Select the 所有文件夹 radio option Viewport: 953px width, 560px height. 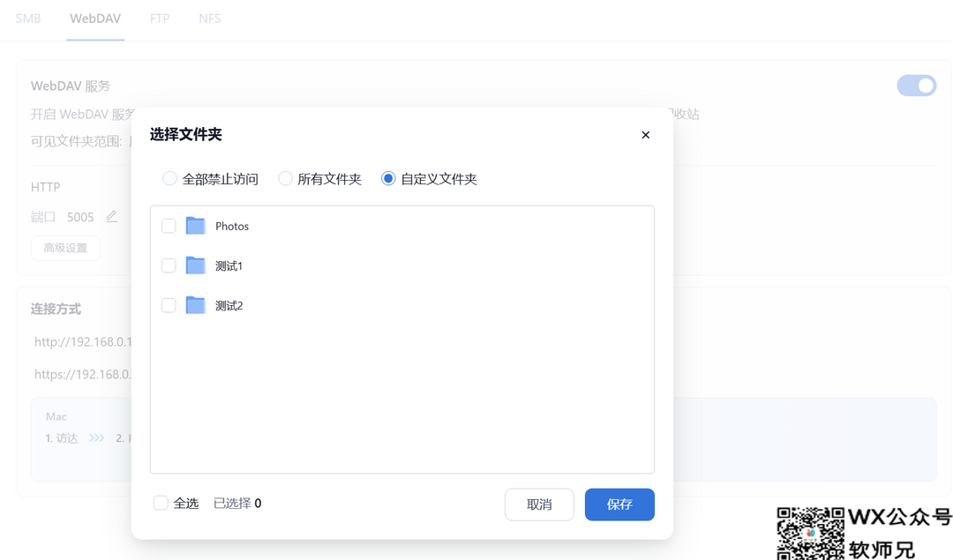click(x=285, y=178)
